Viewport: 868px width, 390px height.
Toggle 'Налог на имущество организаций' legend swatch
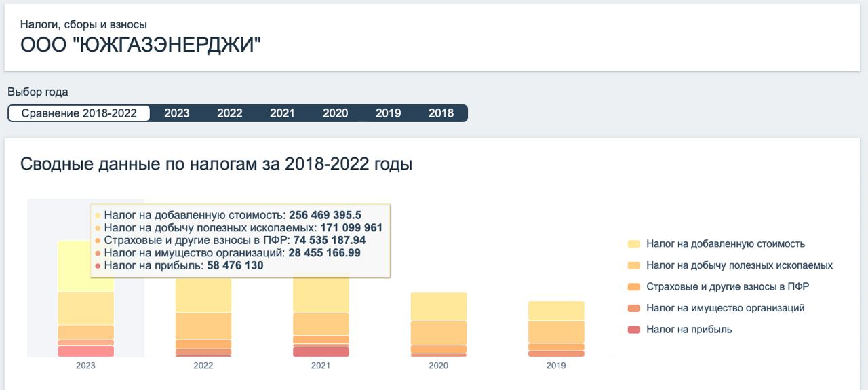[x=634, y=308]
